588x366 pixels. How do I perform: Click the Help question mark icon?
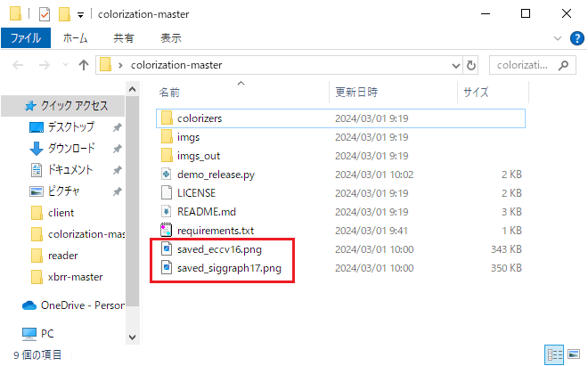[576, 38]
